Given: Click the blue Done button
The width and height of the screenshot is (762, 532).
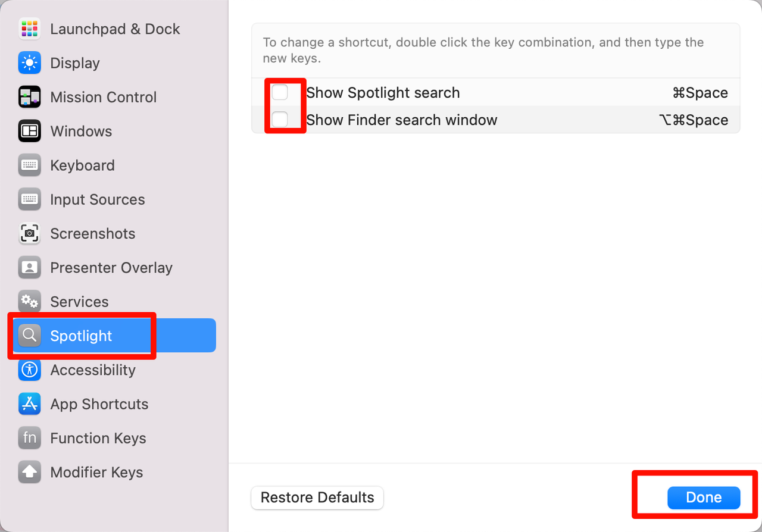Looking at the screenshot, I should click(x=703, y=497).
